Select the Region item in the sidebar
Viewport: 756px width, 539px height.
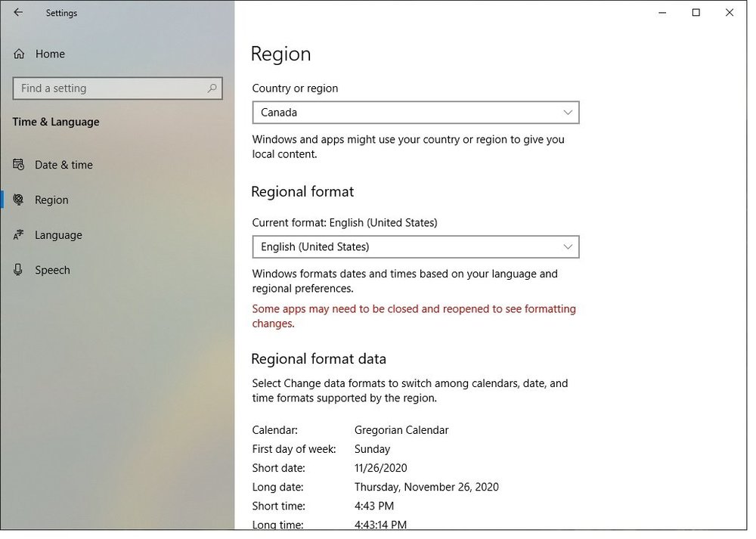pos(51,200)
